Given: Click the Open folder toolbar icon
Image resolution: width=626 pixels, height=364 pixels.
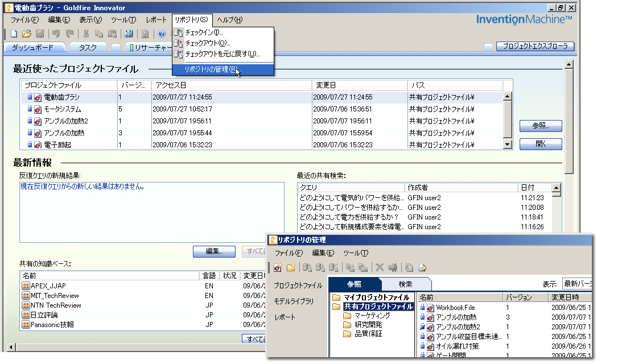Looking at the screenshot, I should tap(27, 34).
